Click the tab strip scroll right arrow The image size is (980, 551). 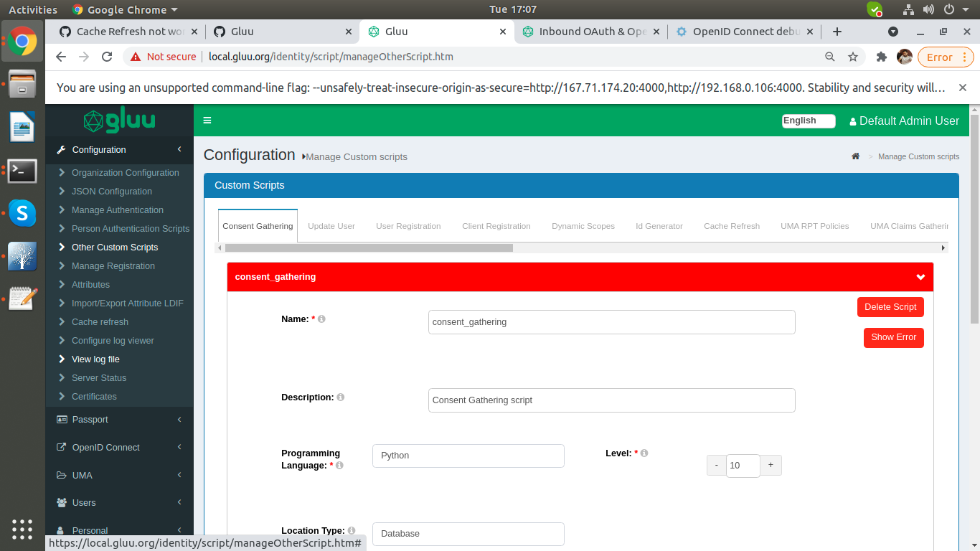pyautogui.click(x=943, y=248)
